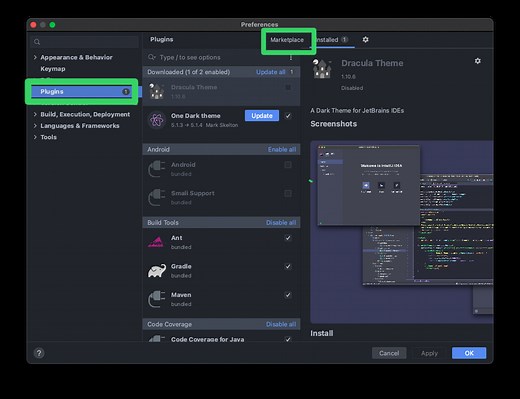Click the One Dark theme atom icon
Screen dimensions: 520x399
[x=156, y=120]
